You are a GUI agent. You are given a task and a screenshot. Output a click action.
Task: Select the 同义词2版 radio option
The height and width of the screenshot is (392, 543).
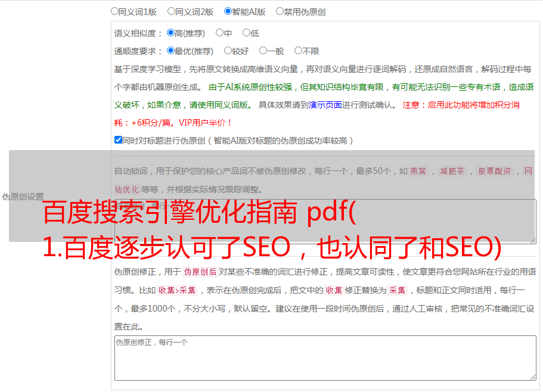coord(171,11)
